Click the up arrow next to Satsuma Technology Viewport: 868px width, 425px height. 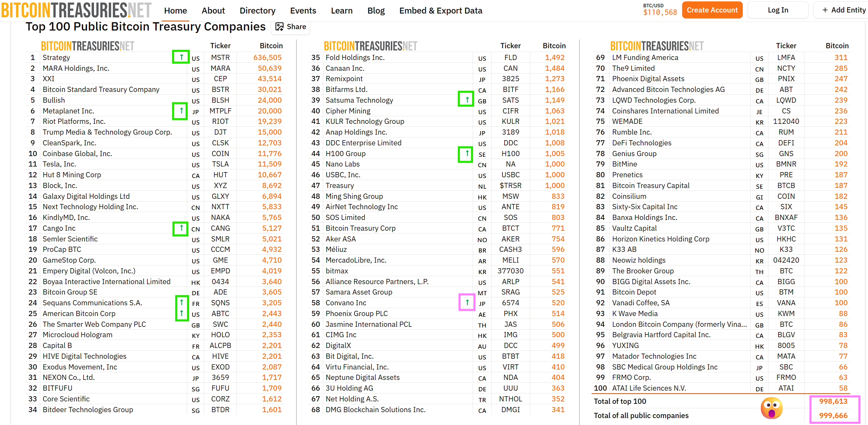[x=467, y=100]
